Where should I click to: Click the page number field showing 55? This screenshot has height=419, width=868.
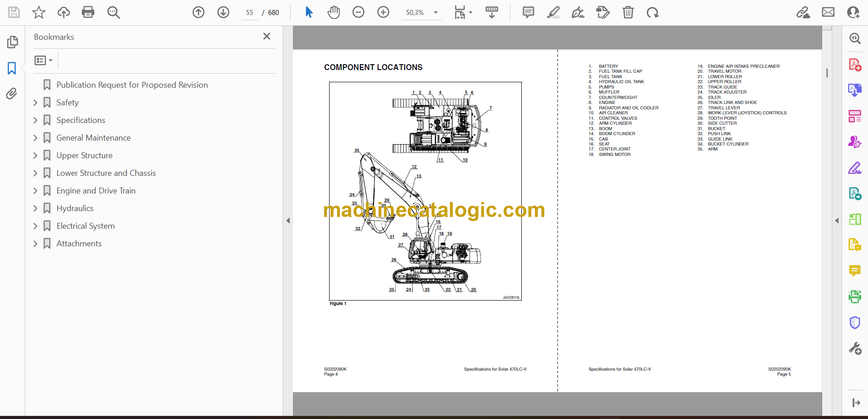250,13
